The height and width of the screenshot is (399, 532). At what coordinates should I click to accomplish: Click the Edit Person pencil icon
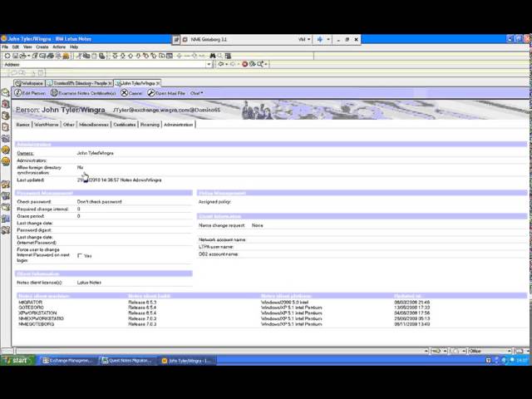pyautogui.click(x=17, y=92)
